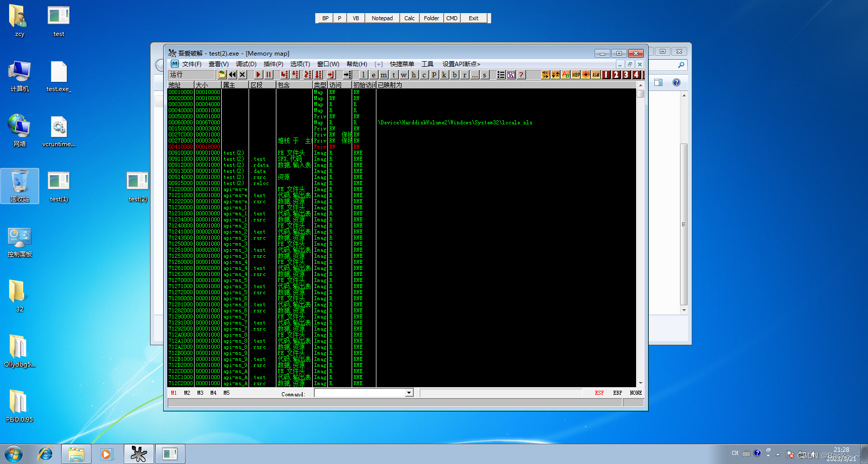Click the Trace over toolbar icon
The height and width of the screenshot is (464, 868).
point(318,75)
